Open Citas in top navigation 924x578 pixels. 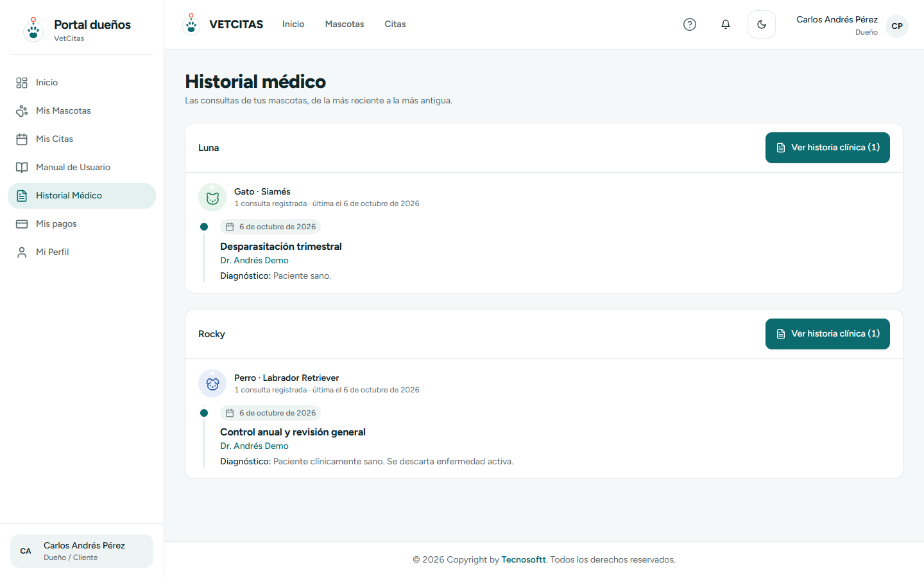[395, 24]
